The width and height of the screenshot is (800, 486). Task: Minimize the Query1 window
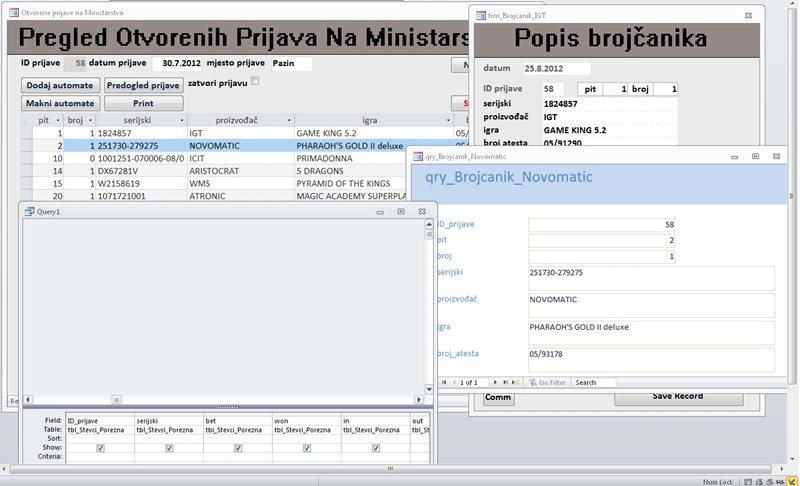point(380,212)
